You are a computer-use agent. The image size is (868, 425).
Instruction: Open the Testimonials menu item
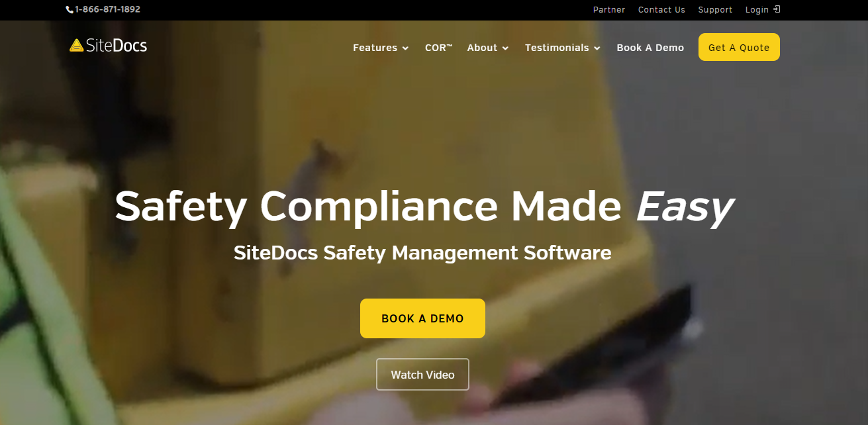point(557,48)
